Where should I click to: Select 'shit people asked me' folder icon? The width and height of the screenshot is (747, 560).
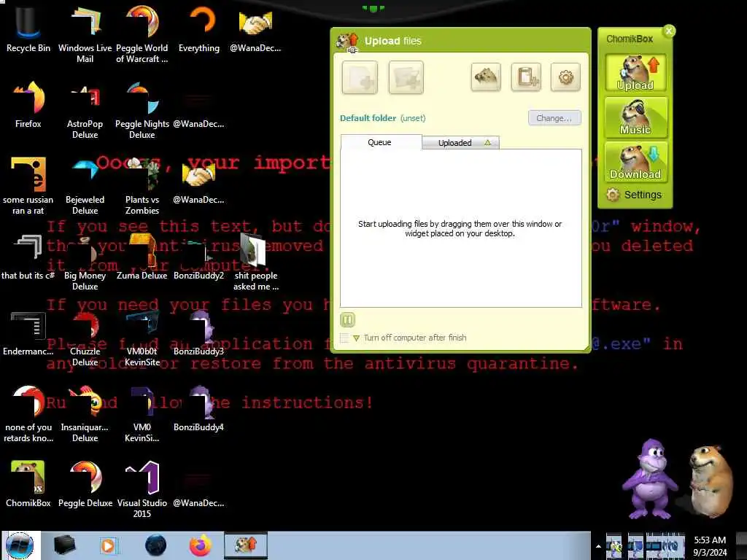256,262
